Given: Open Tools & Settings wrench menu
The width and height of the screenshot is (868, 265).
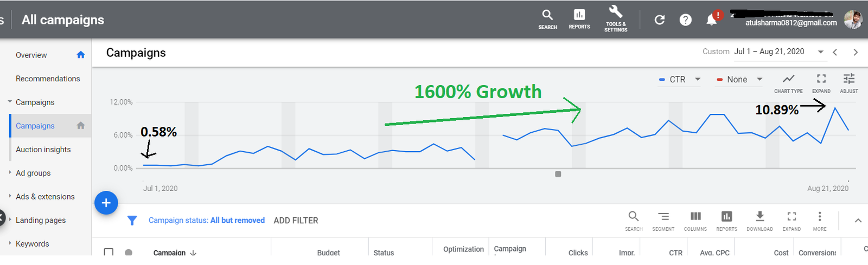Looking at the screenshot, I should (615, 18).
